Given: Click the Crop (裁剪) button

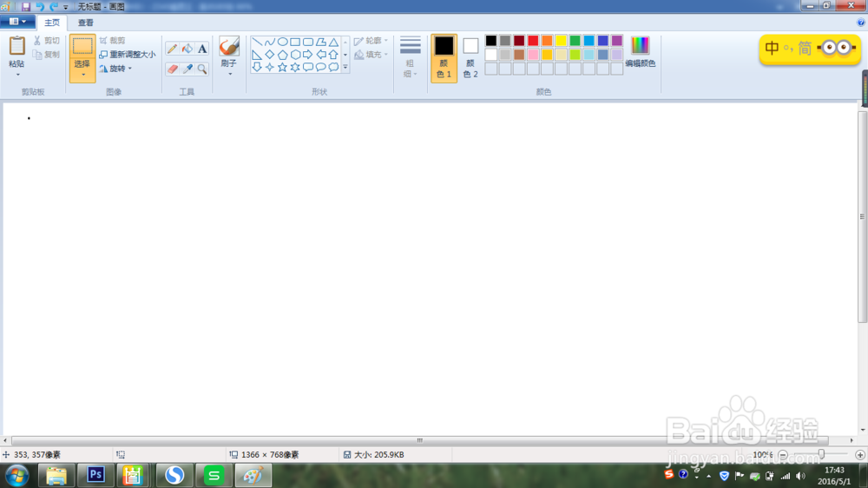Looking at the screenshot, I should 112,41.
